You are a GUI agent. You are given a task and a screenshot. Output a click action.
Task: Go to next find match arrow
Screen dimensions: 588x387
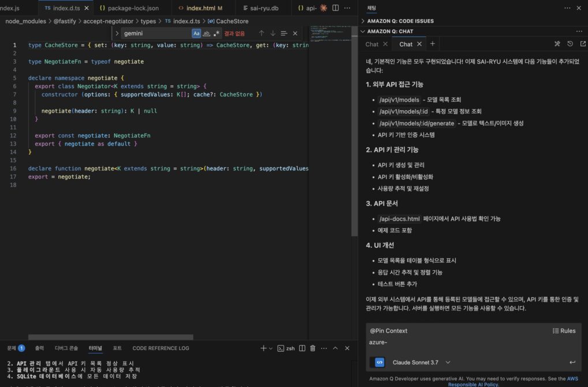click(x=273, y=34)
